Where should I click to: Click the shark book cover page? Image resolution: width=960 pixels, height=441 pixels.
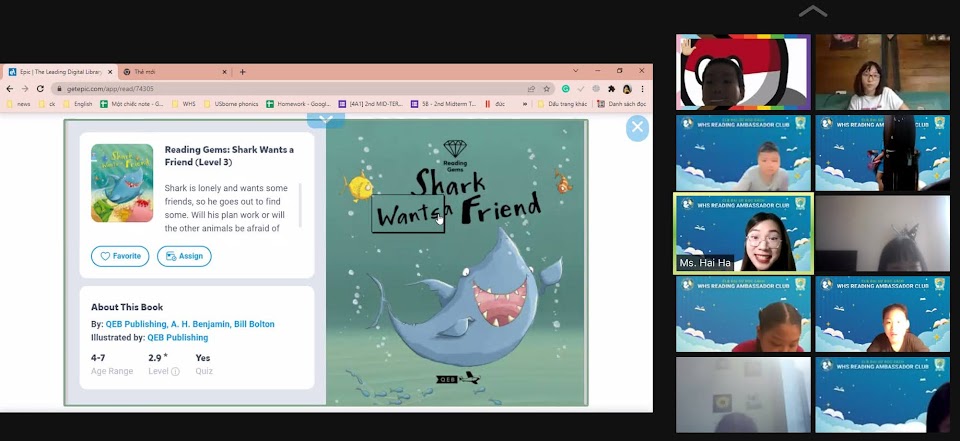[456, 262]
